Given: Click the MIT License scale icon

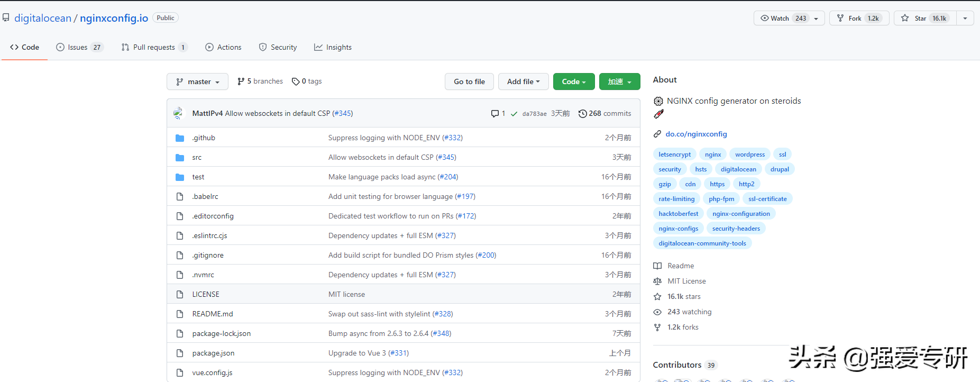Looking at the screenshot, I should point(657,281).
